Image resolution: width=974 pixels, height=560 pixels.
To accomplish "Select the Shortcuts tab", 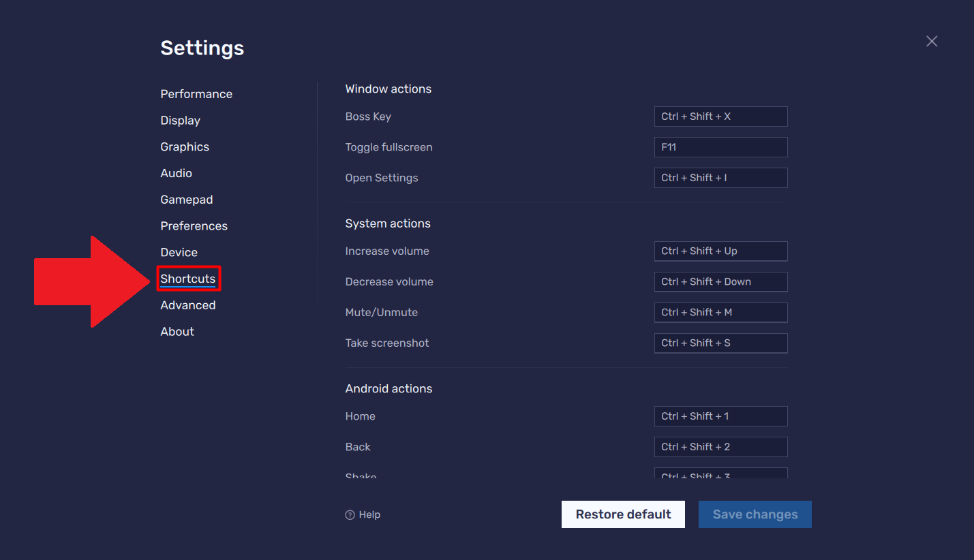I will (x=188, y=279).
